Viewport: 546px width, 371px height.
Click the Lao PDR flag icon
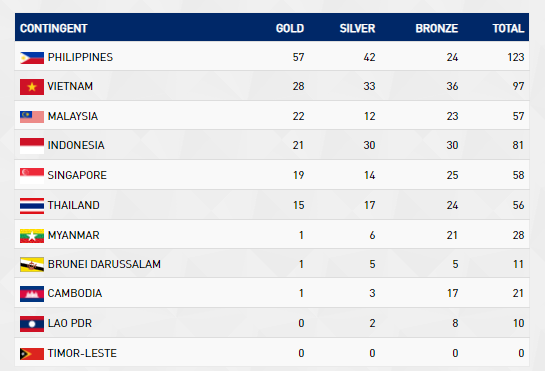[x=32, y=324]
